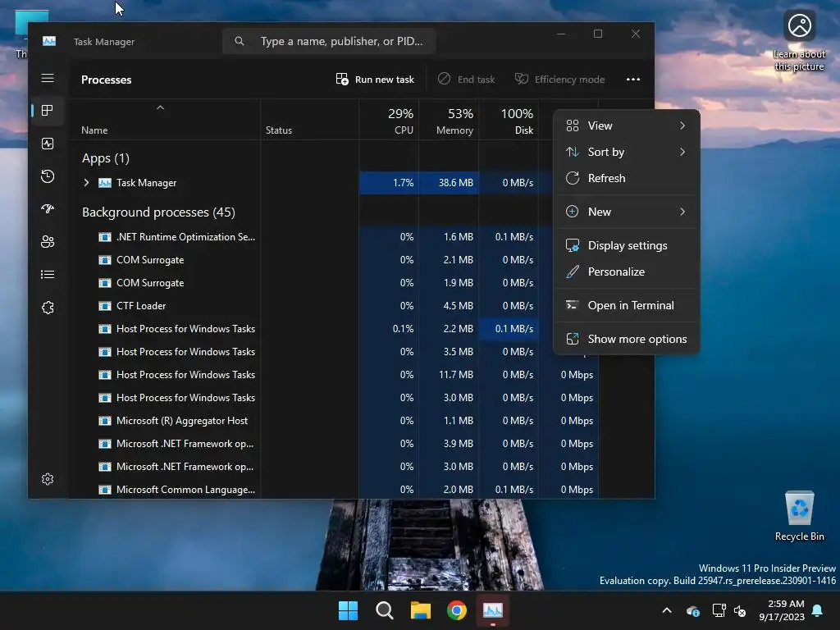Expand Sort by submenu in context menu

(626, 152)
